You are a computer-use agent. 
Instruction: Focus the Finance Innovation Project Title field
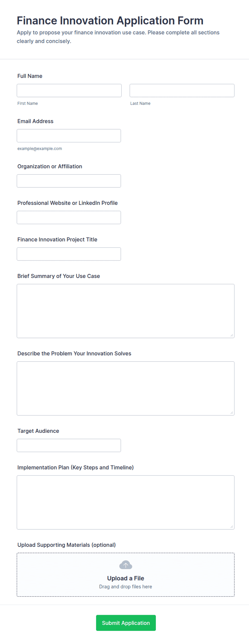[x=69, y=254]
